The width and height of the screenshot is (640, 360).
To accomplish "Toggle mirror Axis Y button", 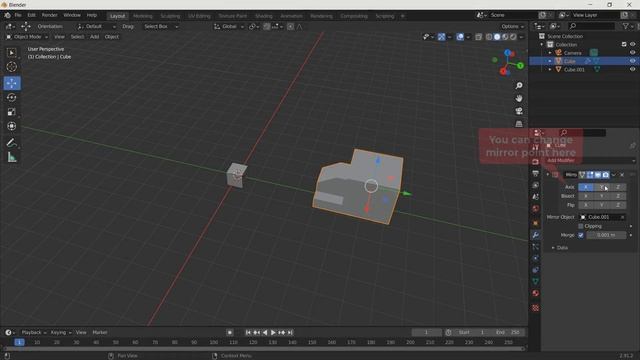I will pos(602,187).
